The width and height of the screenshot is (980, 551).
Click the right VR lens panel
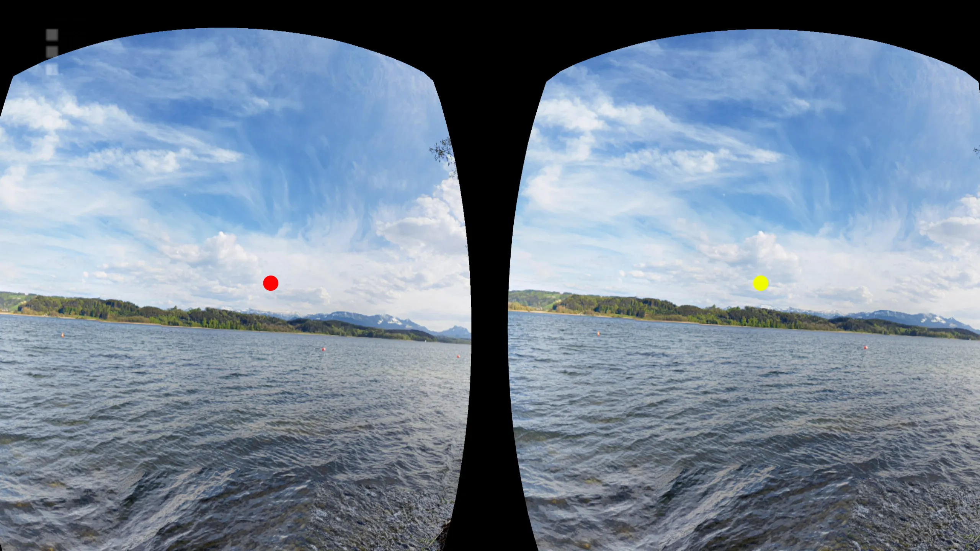[734, 276]
